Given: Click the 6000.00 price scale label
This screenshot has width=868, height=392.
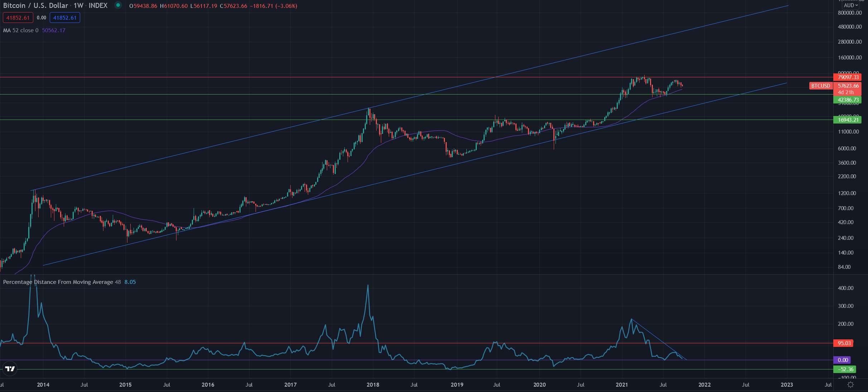Looking at the screenshot, I should (x=847, y=149).
